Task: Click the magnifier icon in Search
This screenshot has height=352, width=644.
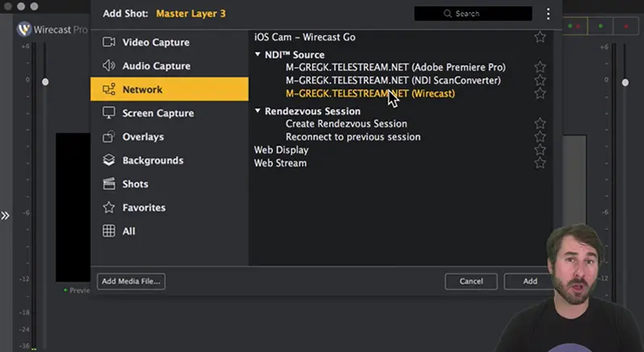Action: pyautogui.click(x=448, y=14)
